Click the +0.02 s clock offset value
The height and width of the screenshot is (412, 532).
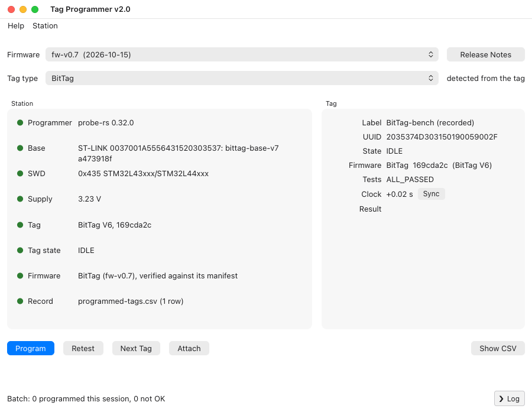coord(400,194)
